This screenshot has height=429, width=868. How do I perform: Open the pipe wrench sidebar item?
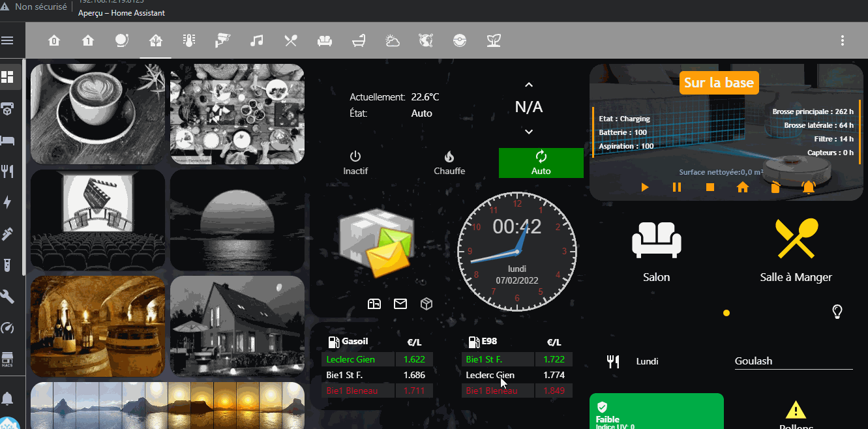pyautogui.click(x=8, y=234)
